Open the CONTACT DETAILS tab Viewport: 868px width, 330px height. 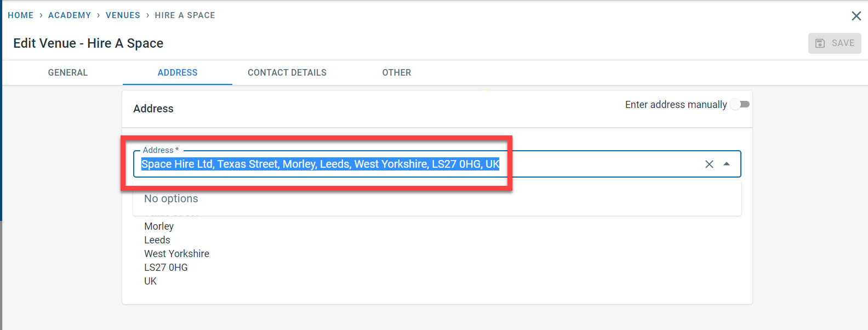[287, 72]
